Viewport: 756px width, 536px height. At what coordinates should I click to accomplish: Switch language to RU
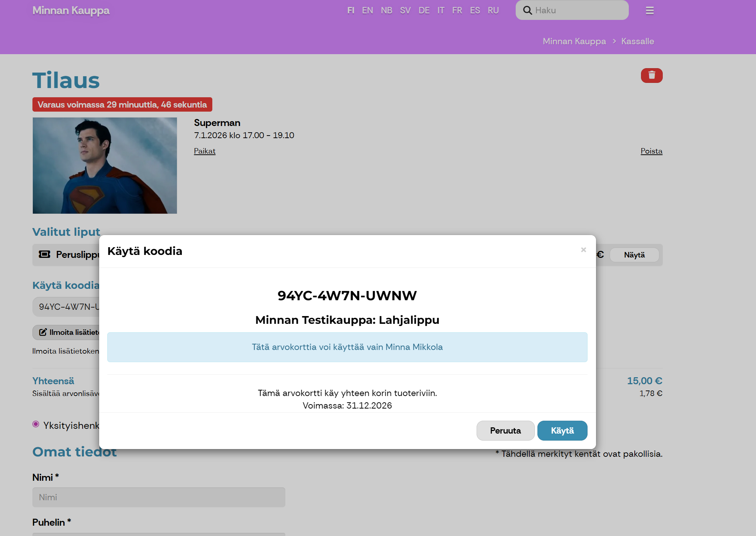493,10
